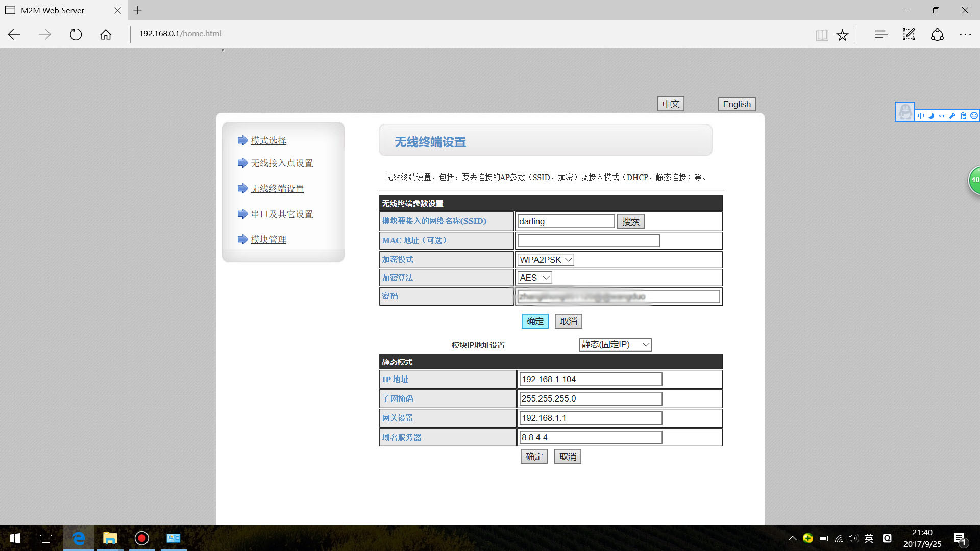Click the MAC address input field
Screen dimensions: 980x551
(588, 241)
